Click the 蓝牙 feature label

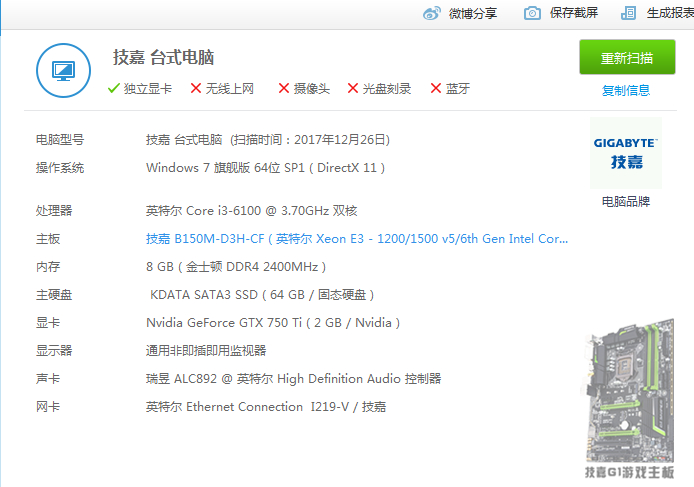458,89
